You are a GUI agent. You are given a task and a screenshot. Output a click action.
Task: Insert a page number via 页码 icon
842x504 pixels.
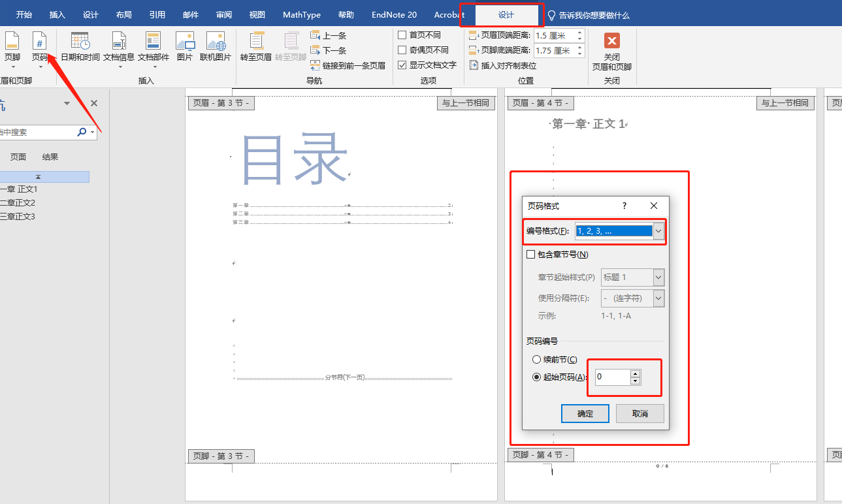point(40,49)
